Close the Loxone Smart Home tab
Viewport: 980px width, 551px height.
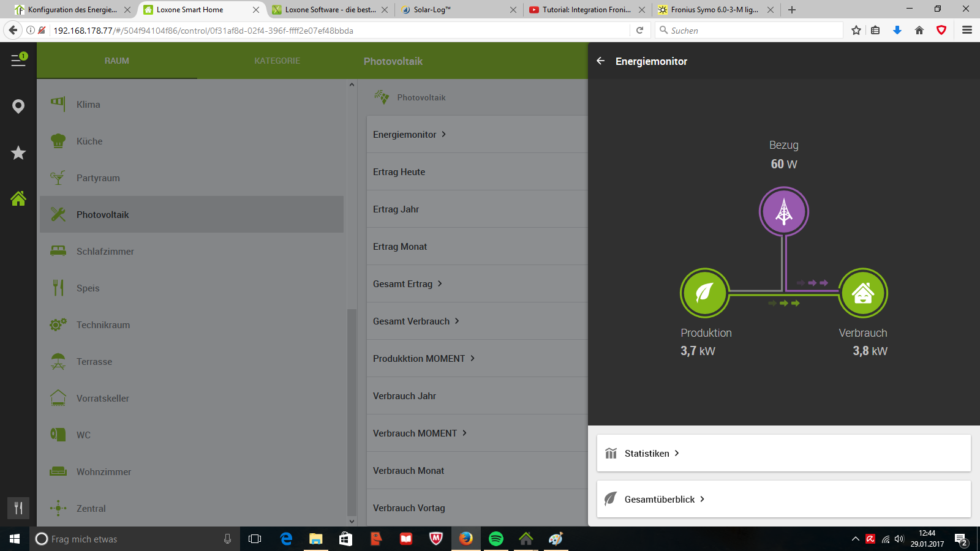click(x=256, y=10)
